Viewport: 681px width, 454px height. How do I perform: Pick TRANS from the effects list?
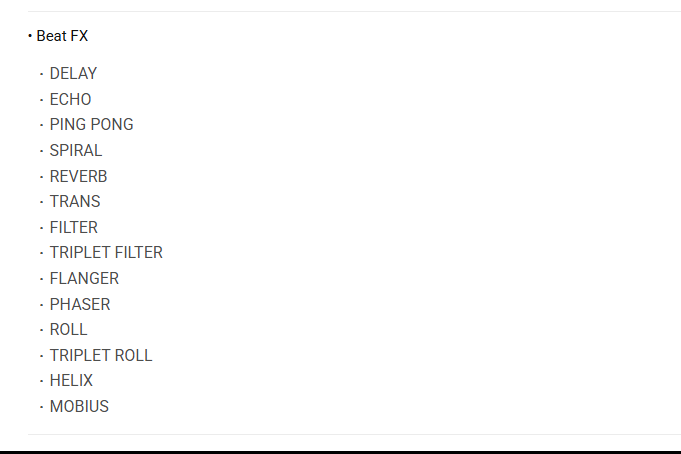[75, 202]
